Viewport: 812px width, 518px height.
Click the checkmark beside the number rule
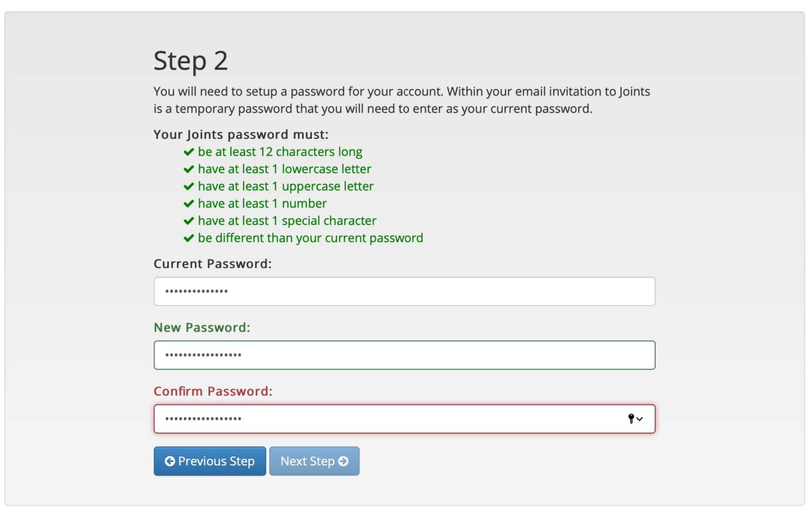pyautogui.click(x=188, y=204)
